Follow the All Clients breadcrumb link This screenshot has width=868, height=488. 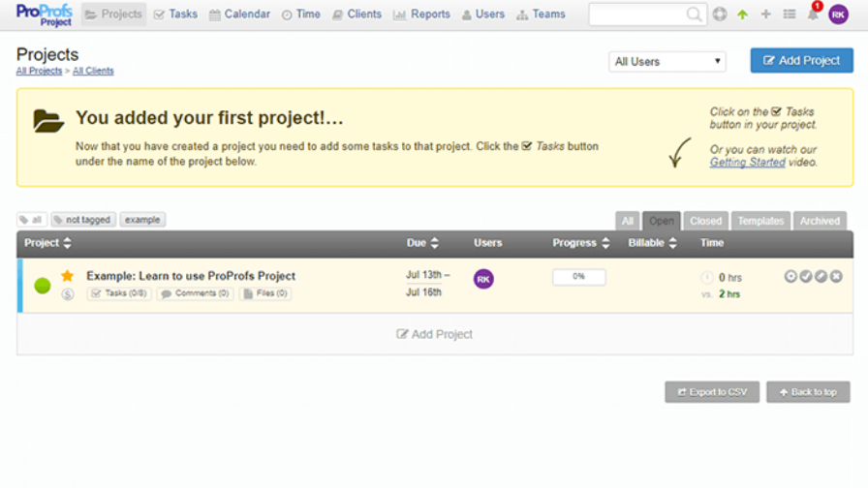point(93,71)
